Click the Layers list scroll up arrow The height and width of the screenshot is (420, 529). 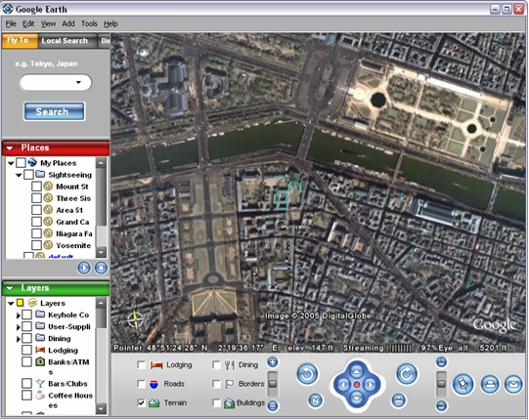pos(102,303)
